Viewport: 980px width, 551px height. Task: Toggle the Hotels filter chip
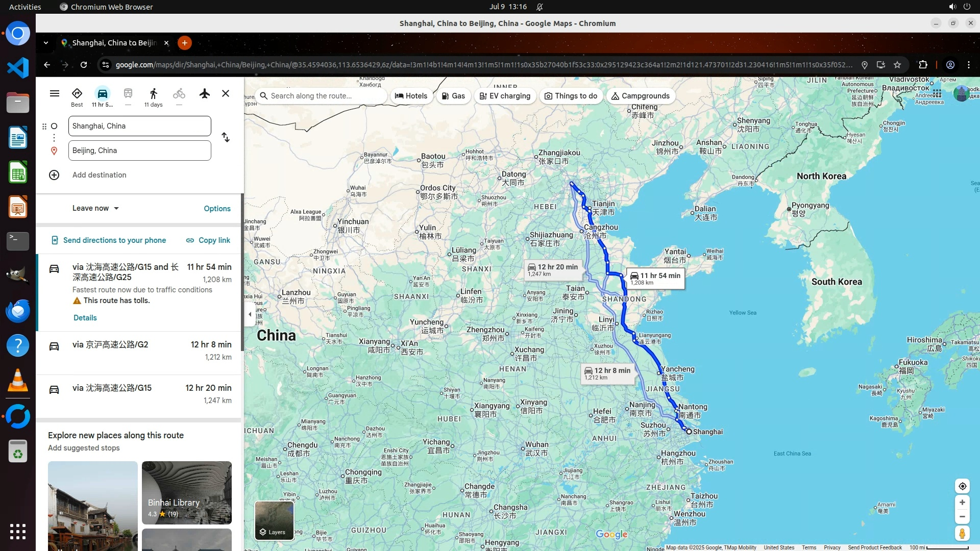coord(411,96)
